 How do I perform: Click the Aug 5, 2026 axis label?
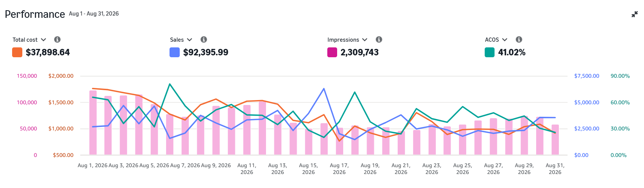pos(154,166)
